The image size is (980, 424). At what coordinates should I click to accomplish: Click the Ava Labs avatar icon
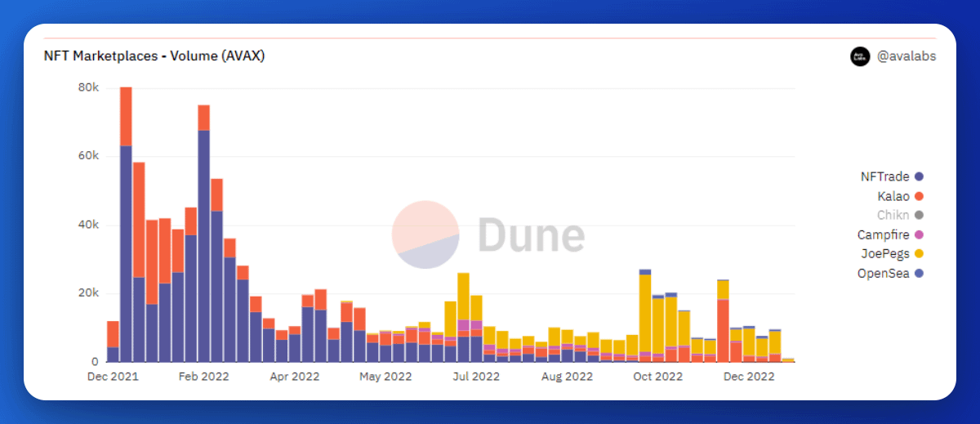point(860,56)
